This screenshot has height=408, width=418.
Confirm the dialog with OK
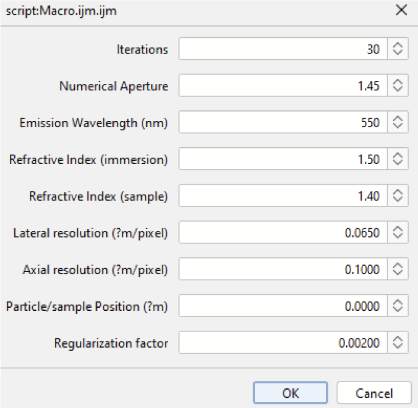tap(290, 393)
